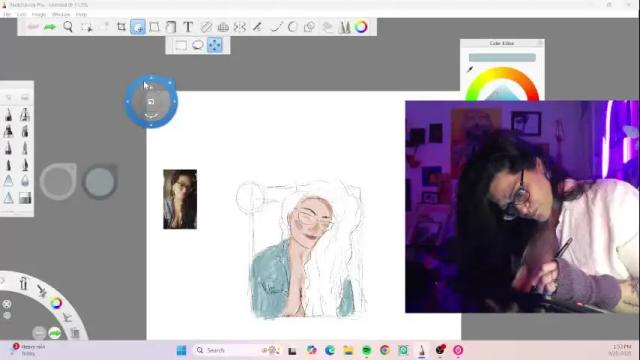Select the gradient fill brush at palette bottom

coord(25,198)
